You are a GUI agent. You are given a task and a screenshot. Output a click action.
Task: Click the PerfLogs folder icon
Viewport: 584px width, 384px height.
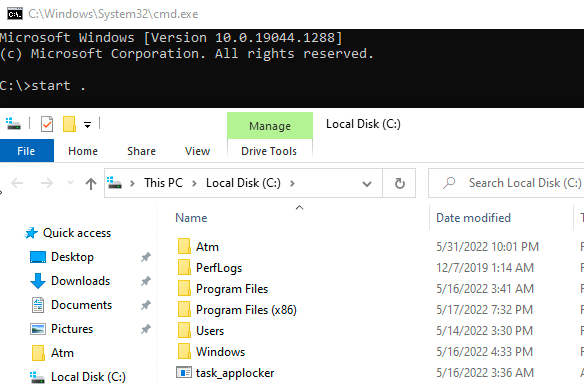coord(184,267)
